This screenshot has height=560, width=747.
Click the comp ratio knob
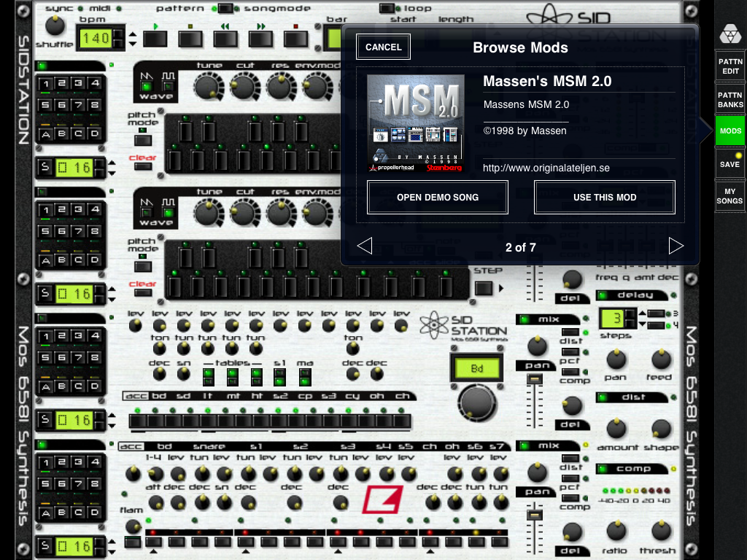[x=616, y=531]
